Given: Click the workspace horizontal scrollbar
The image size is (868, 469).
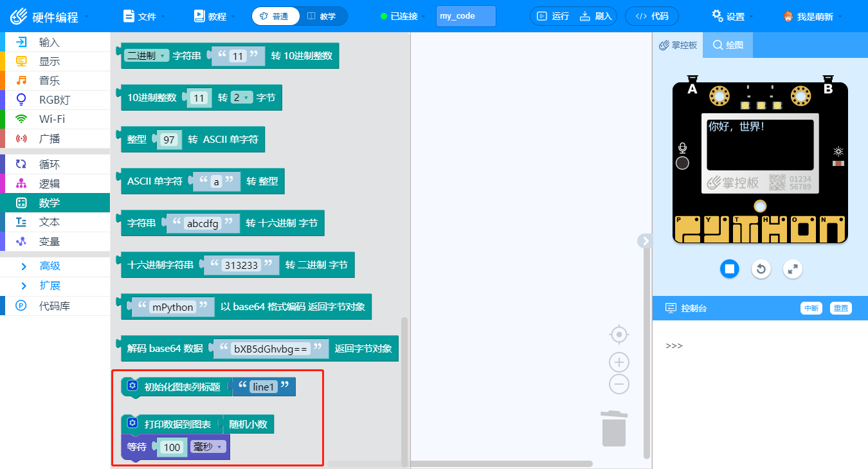Looking at the screenshot, I should point(460,463).
